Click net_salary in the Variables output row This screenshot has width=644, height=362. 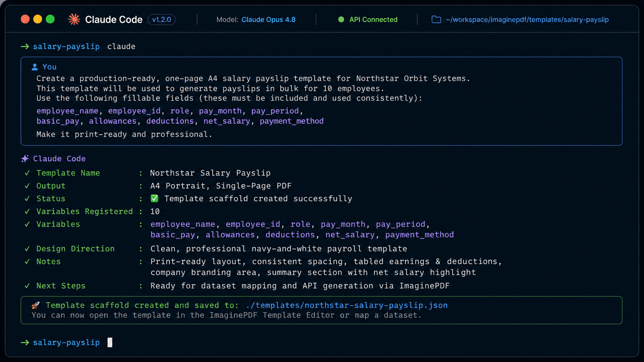tap(350, 235)
